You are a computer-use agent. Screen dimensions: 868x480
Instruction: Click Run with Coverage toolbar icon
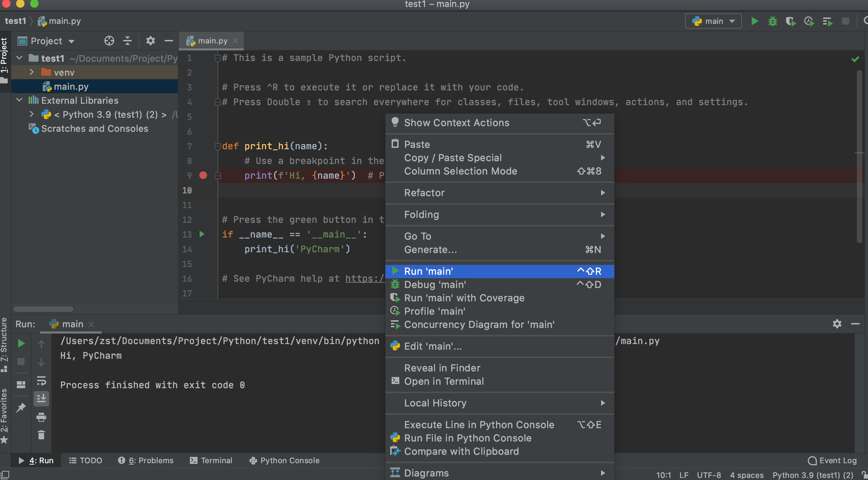pos(791,21)
